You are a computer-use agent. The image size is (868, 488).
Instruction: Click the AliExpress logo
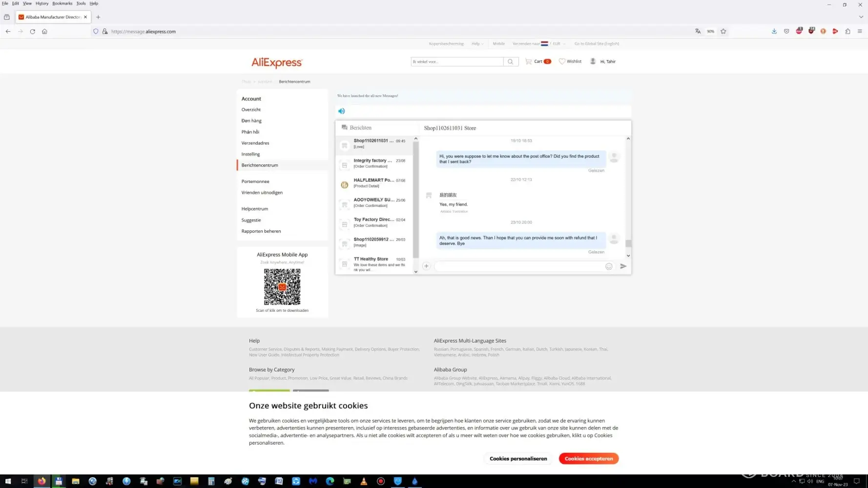277,62
